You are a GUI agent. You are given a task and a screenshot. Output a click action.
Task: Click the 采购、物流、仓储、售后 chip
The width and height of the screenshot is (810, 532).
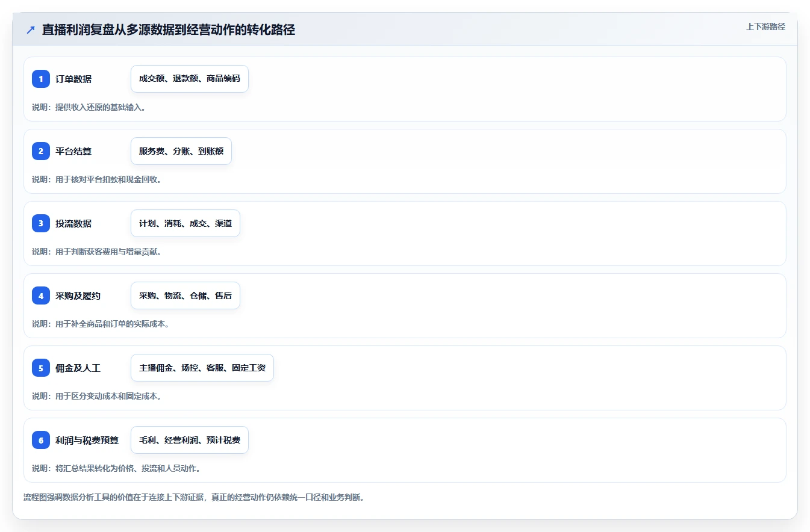pyautogui.click(x=185, y=295)
